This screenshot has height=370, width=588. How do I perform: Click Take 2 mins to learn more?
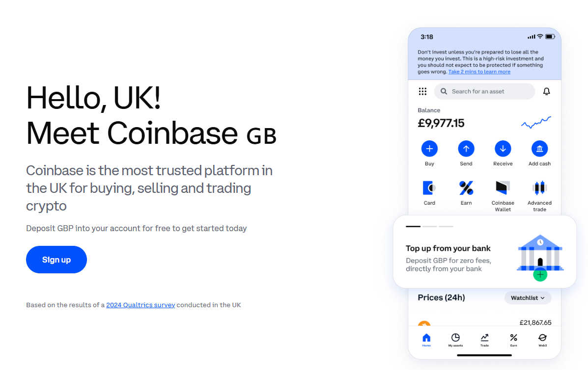[x=479, y=72]
